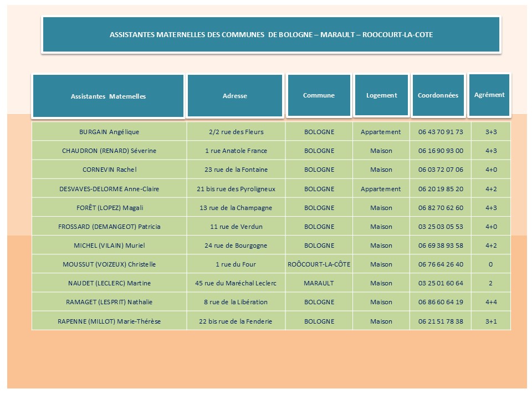
Task: Select the "Commune" header box
Action: click(x=319, y=95)
